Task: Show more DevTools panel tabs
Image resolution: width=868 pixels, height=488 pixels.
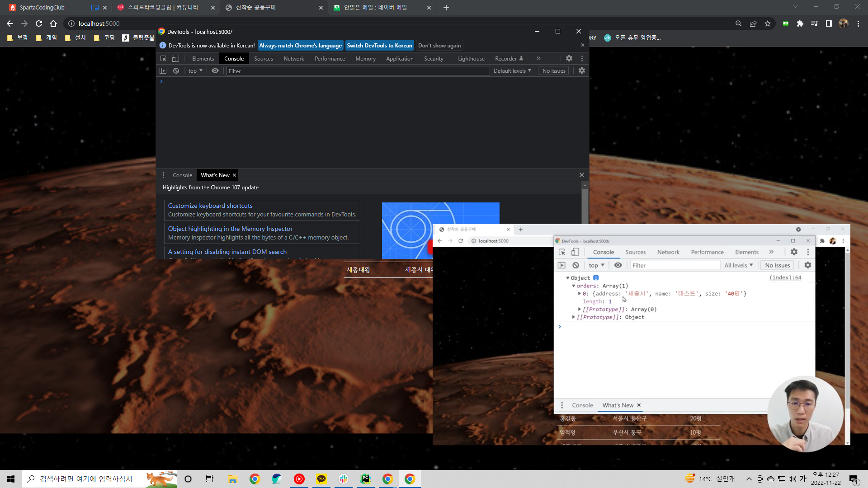Action: point(538,59)
